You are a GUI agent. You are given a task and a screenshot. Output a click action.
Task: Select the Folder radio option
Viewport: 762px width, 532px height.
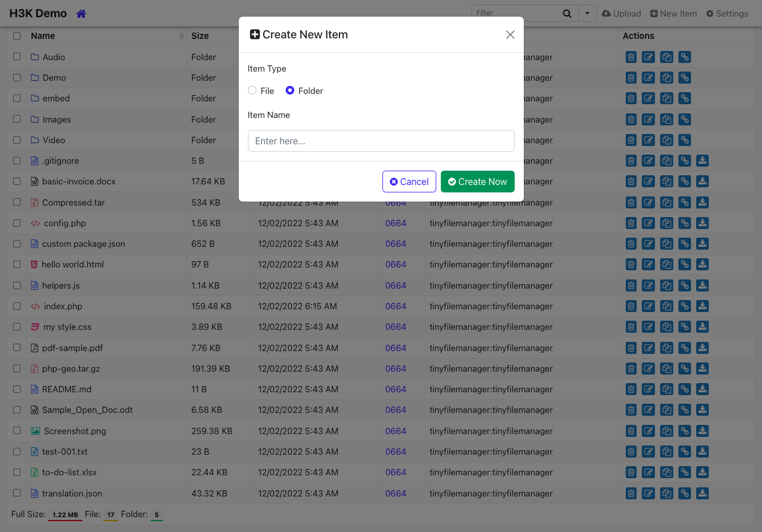point(290,90)
